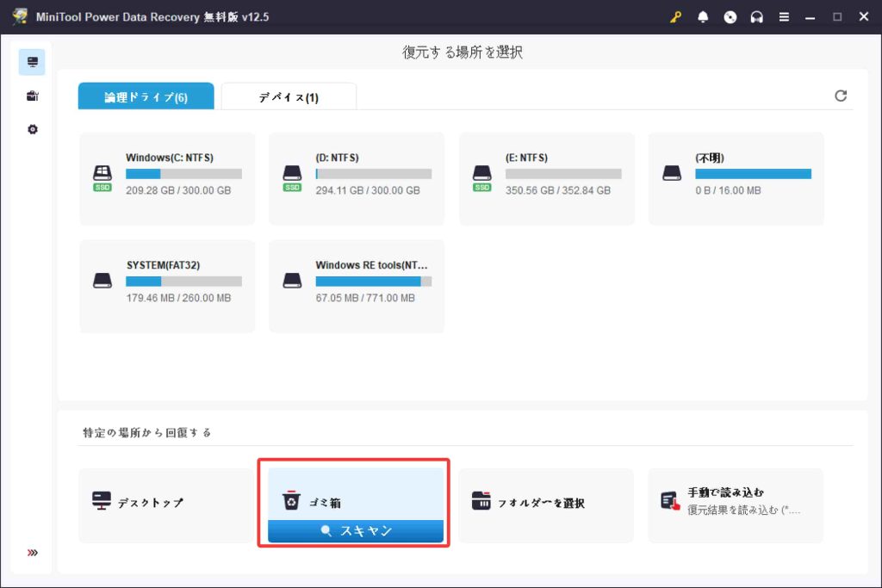
Task: Select the Windows(C: NTFS) drive card
Action: 167,179
